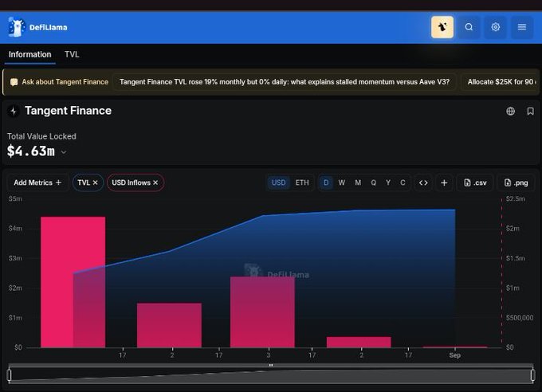Screen dimensions: 542x392
Task: Click the small fourth inflow bar
Action: 359,342
